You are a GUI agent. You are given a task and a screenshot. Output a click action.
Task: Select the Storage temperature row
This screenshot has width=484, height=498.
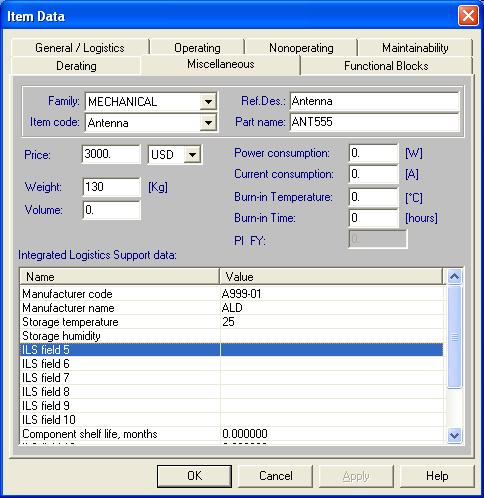pyautogui.click(x=231, y=322)
